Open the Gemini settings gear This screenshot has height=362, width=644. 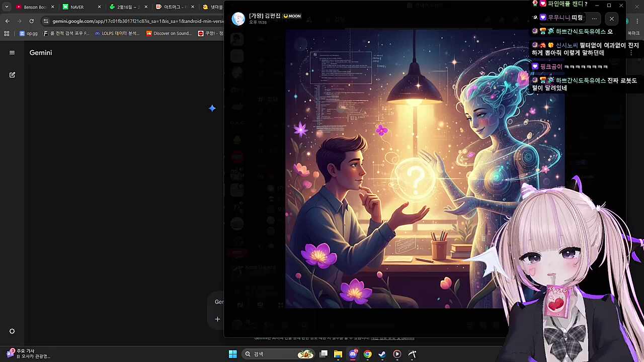pos(12,331)
